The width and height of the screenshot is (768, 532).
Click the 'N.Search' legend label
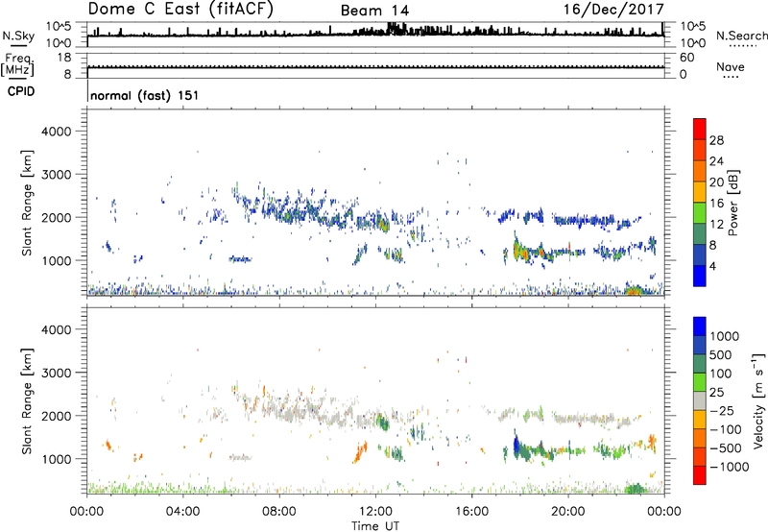pos(741,36)
